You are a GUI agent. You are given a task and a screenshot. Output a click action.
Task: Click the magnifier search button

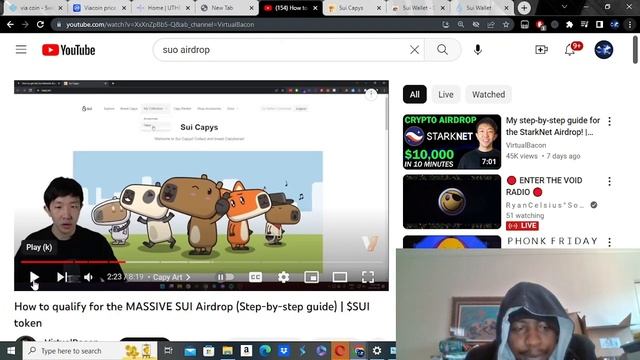pos(442,50)
